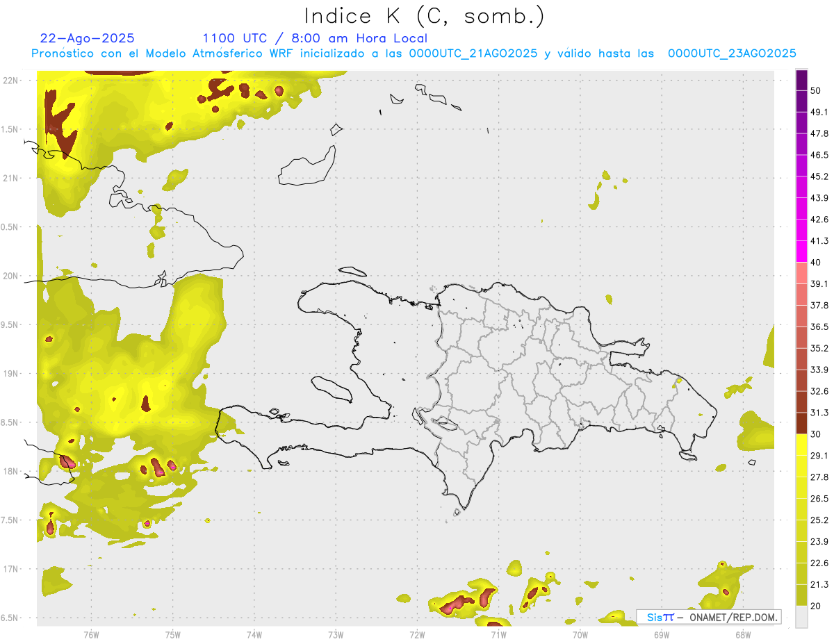Click the '45.2' legend value

[819, 176]
